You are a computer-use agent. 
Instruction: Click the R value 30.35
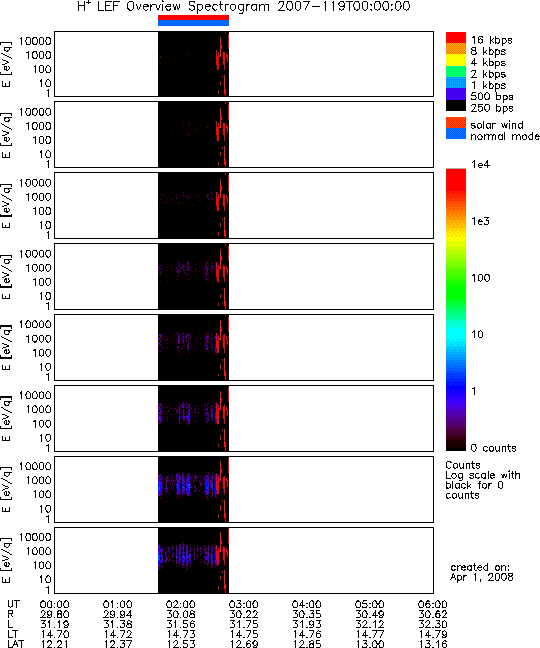pos(307,615)
